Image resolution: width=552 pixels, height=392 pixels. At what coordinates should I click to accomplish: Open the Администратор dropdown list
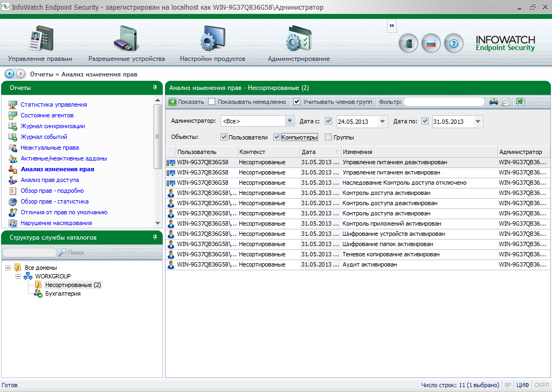[x=290, y=121]
